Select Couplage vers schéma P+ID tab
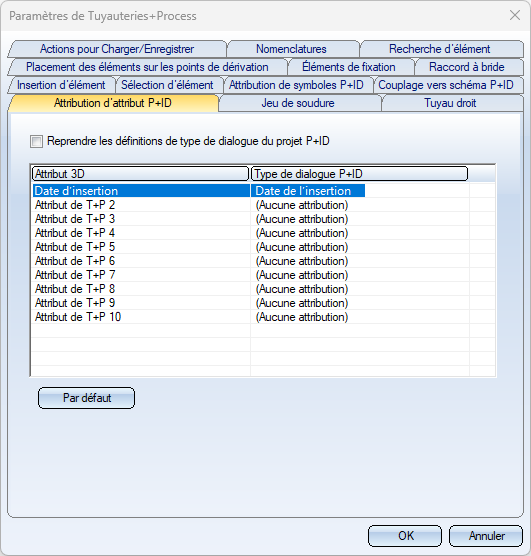The width and height of the screenshot is (531, 556). point(448,85)
